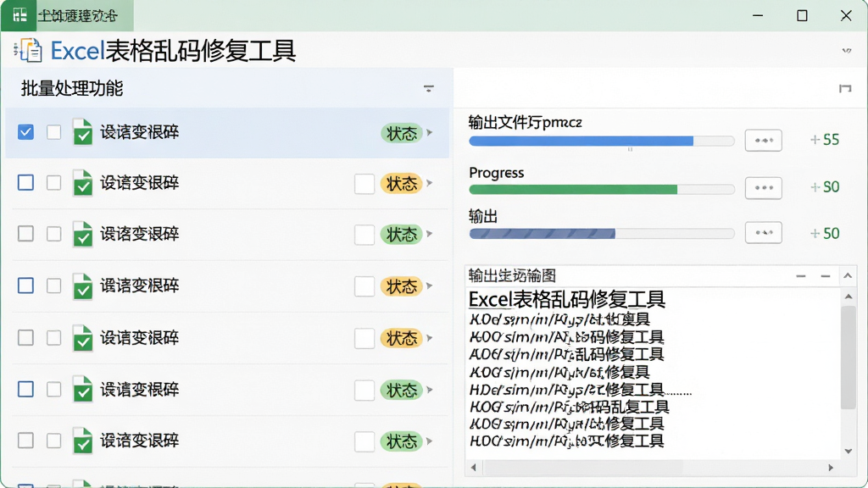Viewport: 868px width, 488px height.
Task: Open the chevron dropdown right of the app title
Action: point(847,51)
